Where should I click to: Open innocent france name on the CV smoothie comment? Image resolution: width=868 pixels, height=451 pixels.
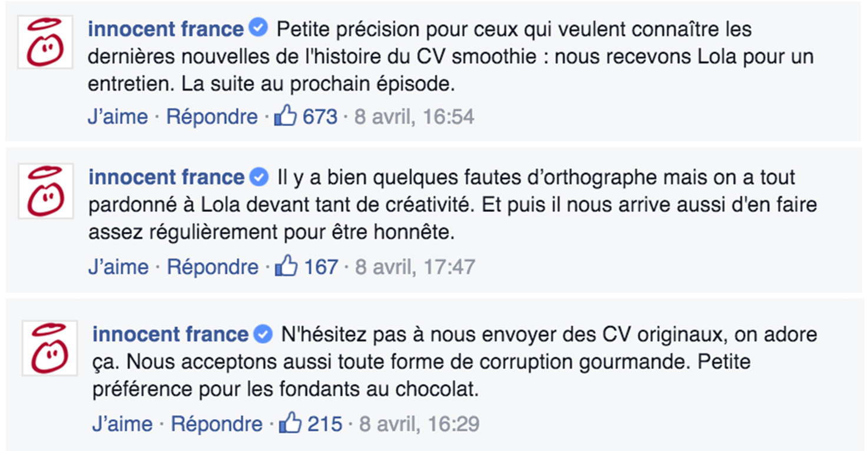coord(165,28)
